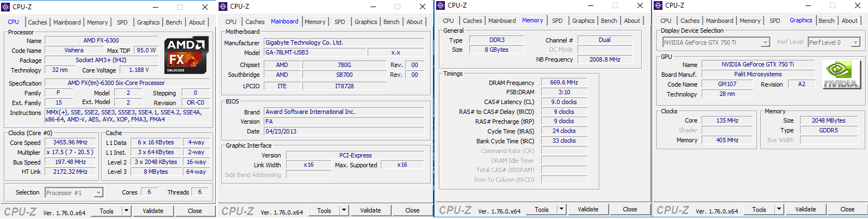This screenshot has height=219, width=868.
Task: Select Mainboard tab in Graphics window
Action: 720,21
